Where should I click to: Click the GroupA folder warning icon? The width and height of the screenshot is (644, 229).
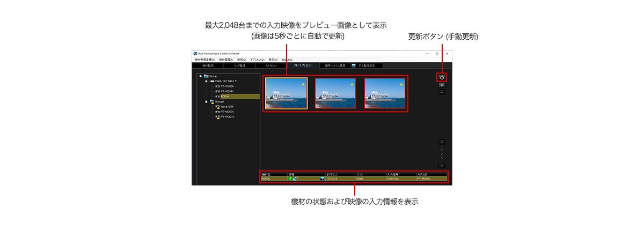212,102
